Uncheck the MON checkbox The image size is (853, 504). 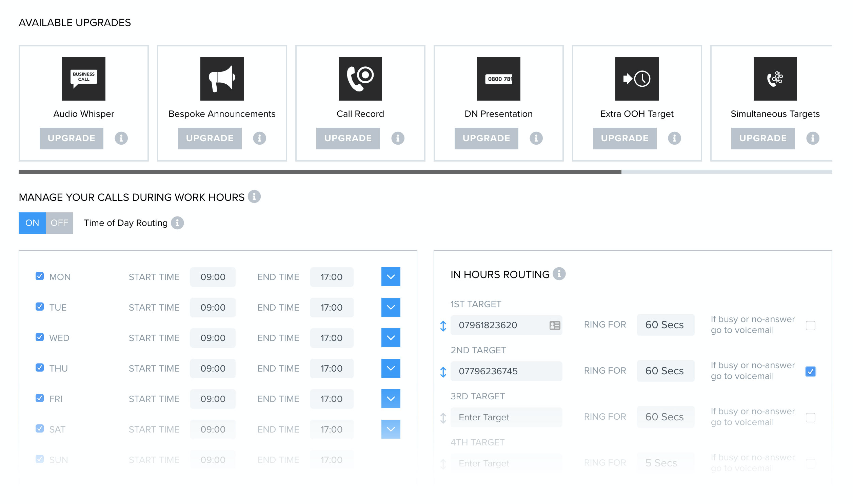coord(40,276)
